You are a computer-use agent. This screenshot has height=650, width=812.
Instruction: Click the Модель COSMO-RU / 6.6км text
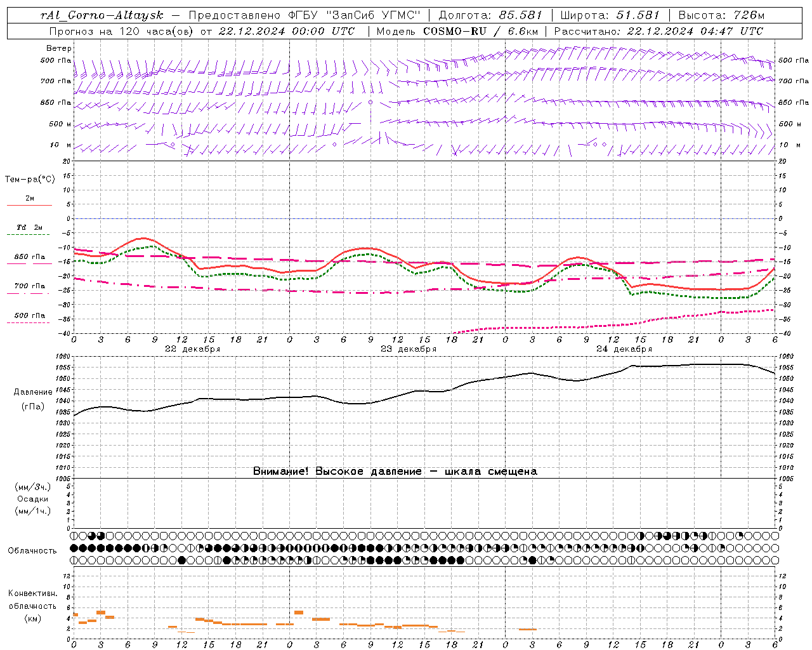point(457,31)
